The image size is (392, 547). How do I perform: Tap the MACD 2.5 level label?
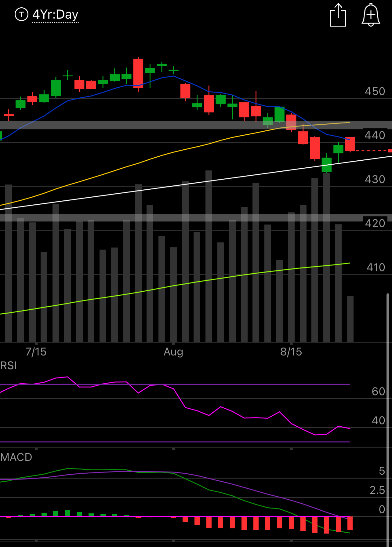tap(378, 490)
